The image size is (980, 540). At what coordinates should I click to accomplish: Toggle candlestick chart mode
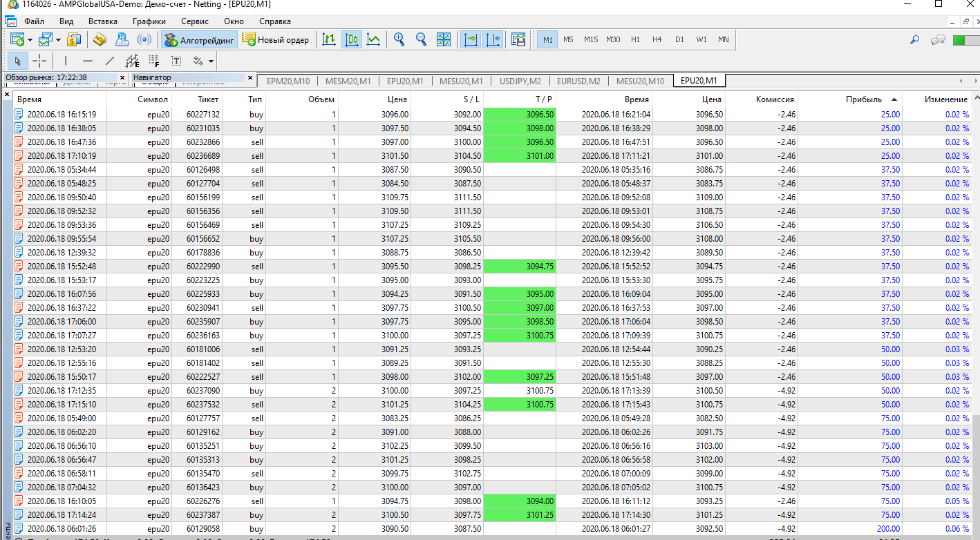(351, 40)
